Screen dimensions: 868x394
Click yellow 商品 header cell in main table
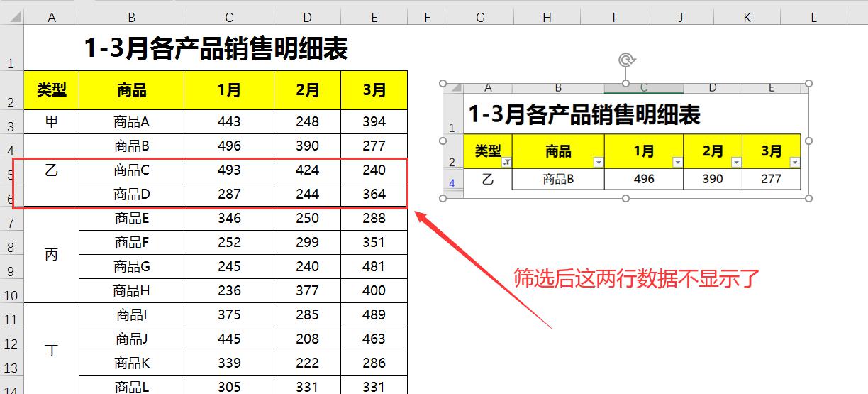[x=132, y=90]
